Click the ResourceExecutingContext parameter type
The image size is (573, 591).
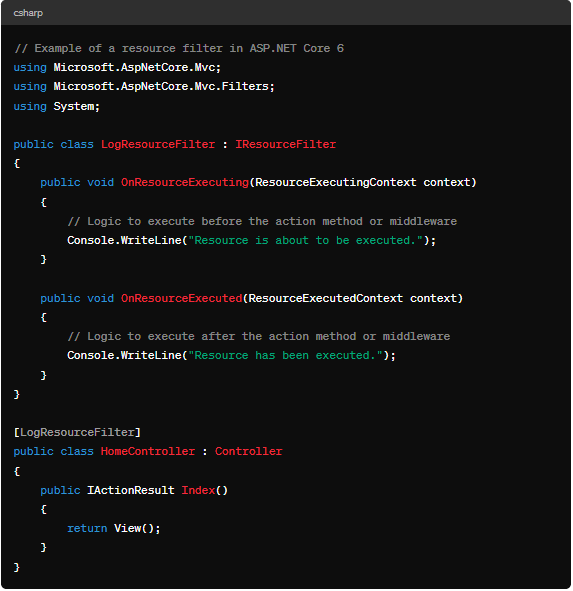pos(336,182)
